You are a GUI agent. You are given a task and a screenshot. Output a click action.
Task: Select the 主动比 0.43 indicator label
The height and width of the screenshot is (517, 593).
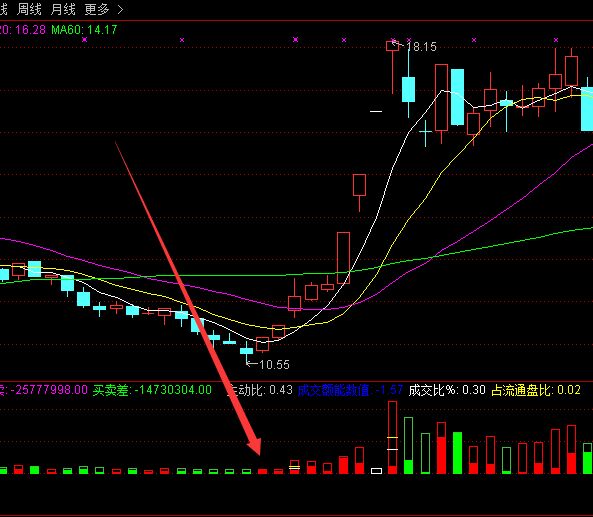pos(260,390)
